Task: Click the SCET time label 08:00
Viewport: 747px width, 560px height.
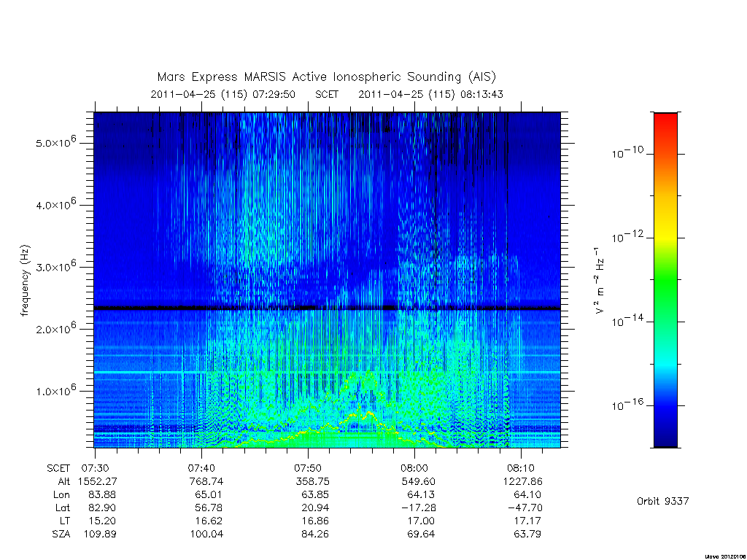Action: [414, 468]
